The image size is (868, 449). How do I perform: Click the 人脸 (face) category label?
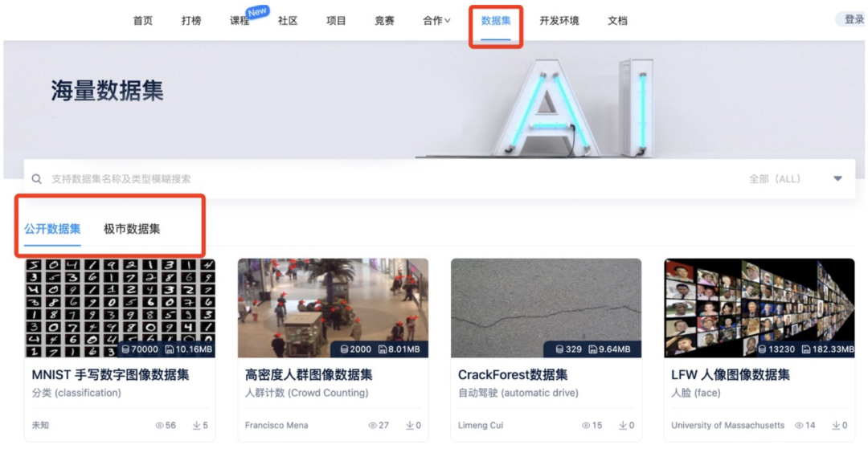[x=695, y=393]
